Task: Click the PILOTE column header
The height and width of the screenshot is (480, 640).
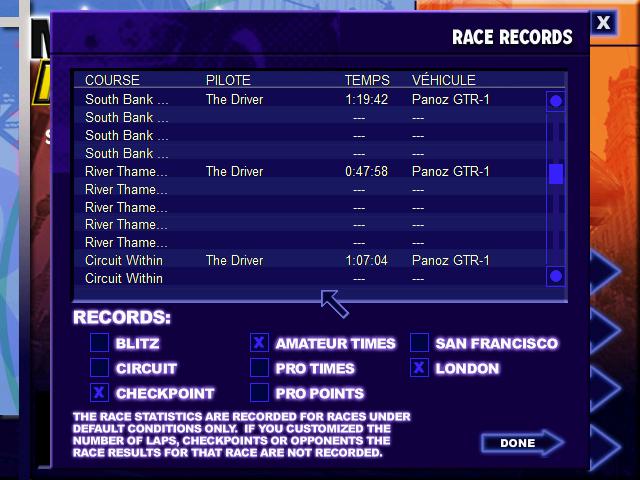Action: point(228,80)
